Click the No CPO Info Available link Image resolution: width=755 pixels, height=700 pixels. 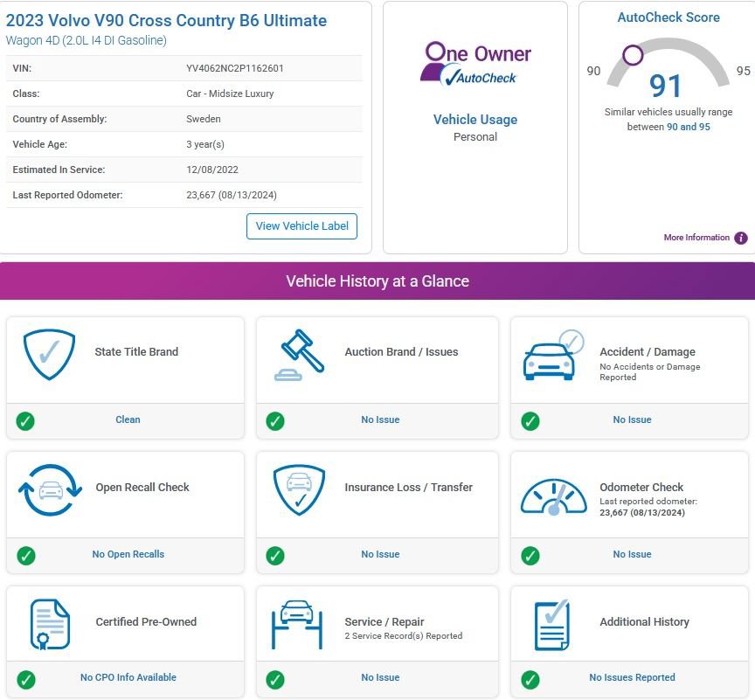coord(128,678)
